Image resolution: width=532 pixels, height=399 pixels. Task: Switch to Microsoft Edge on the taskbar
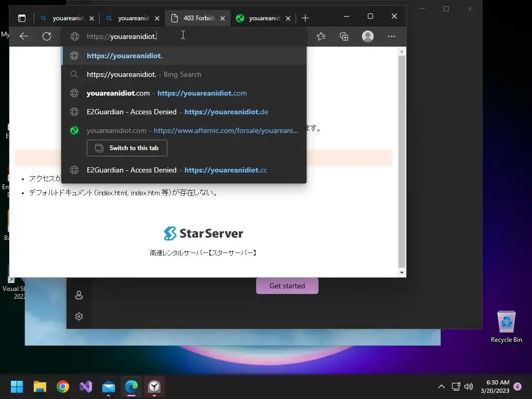[131, 387]
